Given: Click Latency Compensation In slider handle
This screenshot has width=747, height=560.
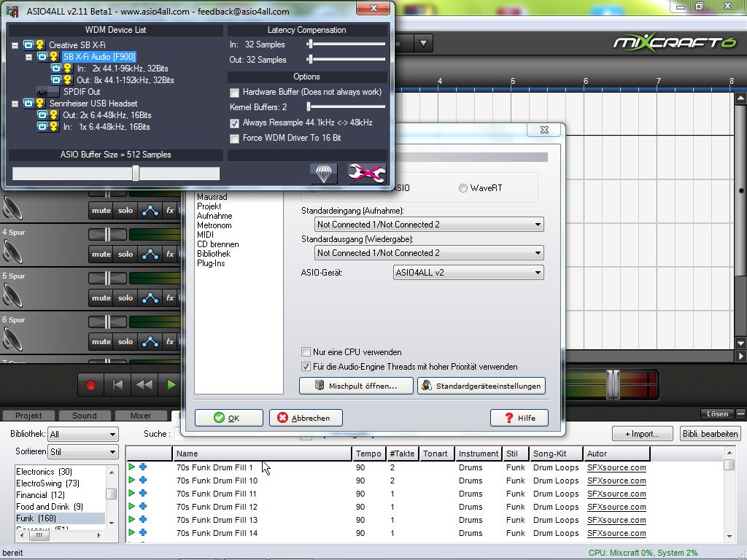Looking at the screenshot, I should [x=310, y=44].
